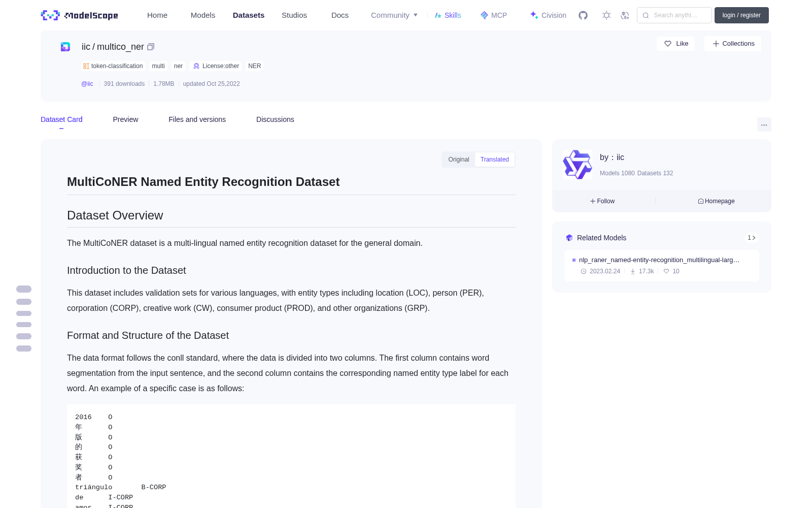Click the ModelScope logo
The image size is (812, 508).
click(x=79, y=15)
